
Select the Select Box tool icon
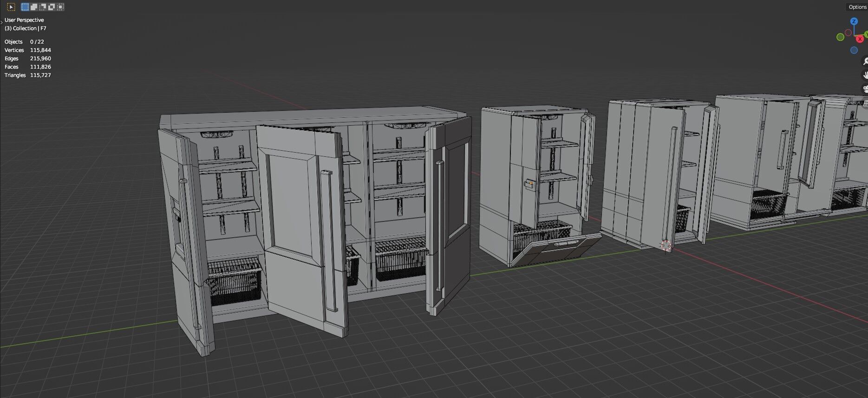point(11,7)
